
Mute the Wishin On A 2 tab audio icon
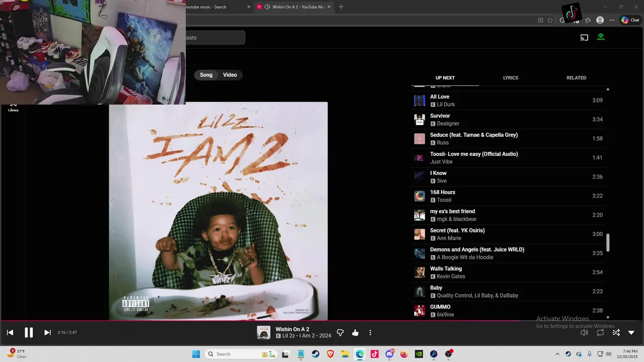tap(267, 7)
